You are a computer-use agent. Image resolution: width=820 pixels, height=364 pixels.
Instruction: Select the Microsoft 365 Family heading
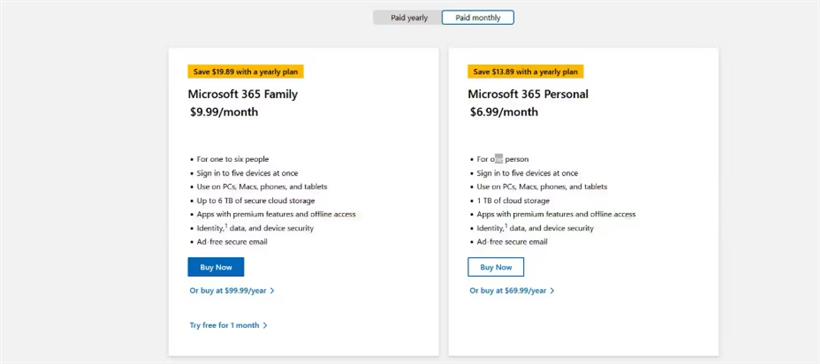point(243,94)
